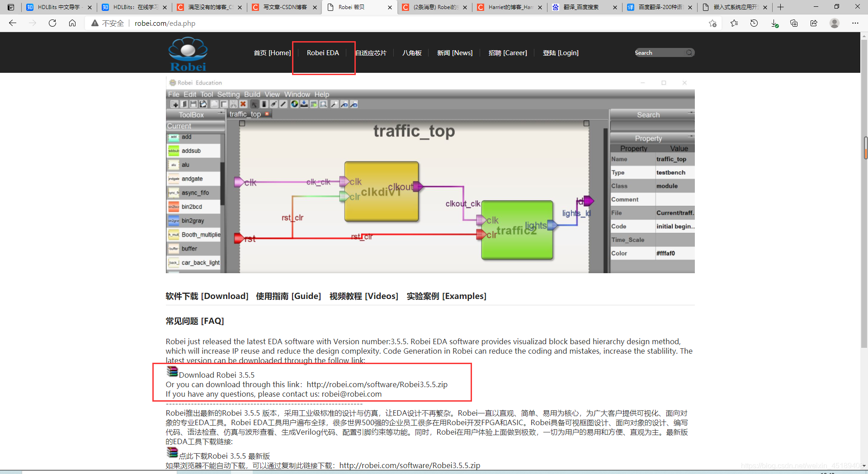Switch to the HDLBits 中文导学 tab
Viewport: 868px width, 474px height.
click(59, 7)
